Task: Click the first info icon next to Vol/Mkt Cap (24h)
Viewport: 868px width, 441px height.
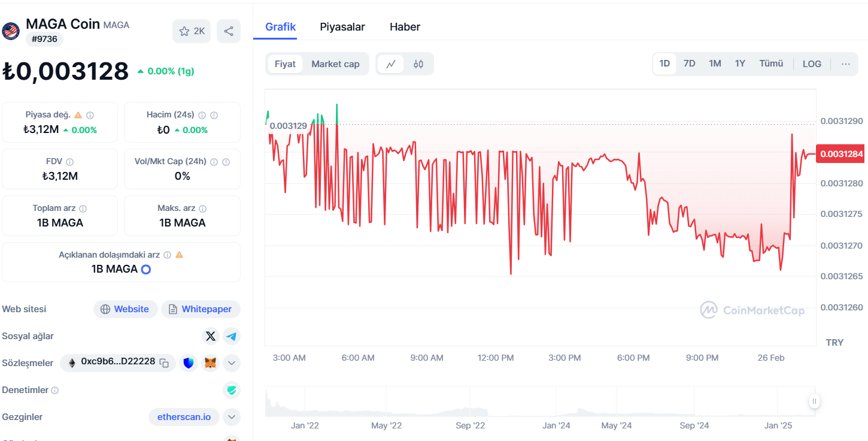Action: [x=214, y=162]
